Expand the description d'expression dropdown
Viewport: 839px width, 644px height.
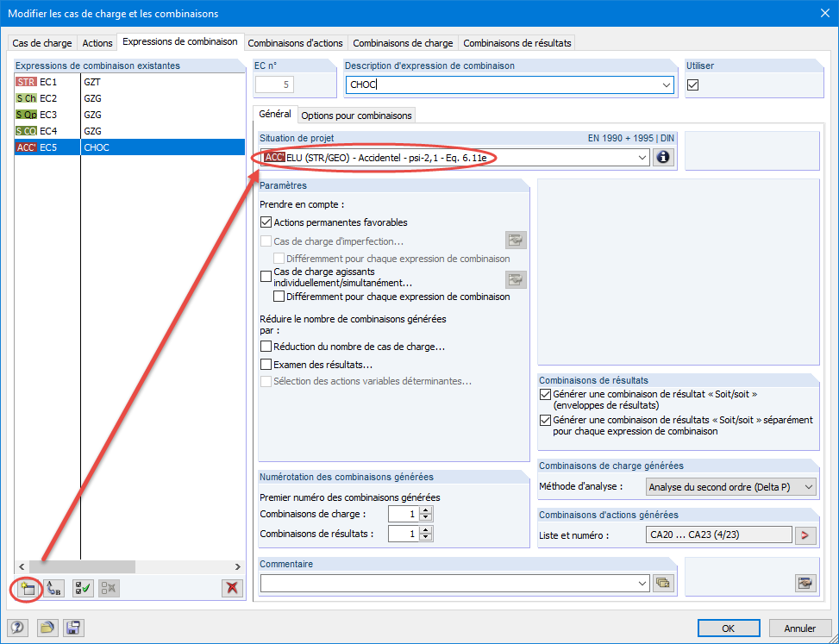(x=667, y=85)
